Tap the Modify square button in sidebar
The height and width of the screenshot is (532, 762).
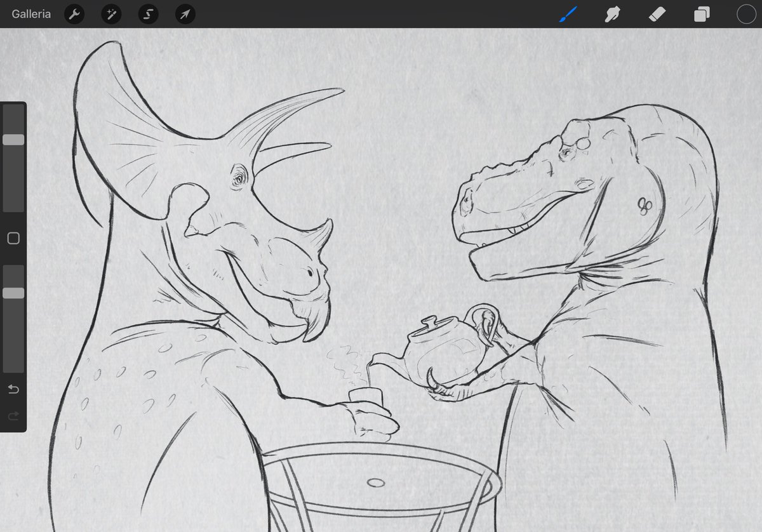point(13,239)
